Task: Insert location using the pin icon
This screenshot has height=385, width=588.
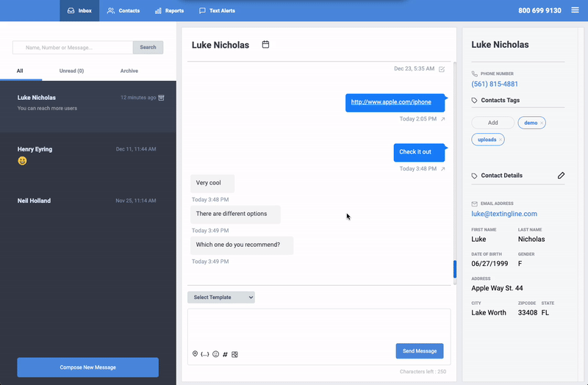Action: [x=195, y=354]
